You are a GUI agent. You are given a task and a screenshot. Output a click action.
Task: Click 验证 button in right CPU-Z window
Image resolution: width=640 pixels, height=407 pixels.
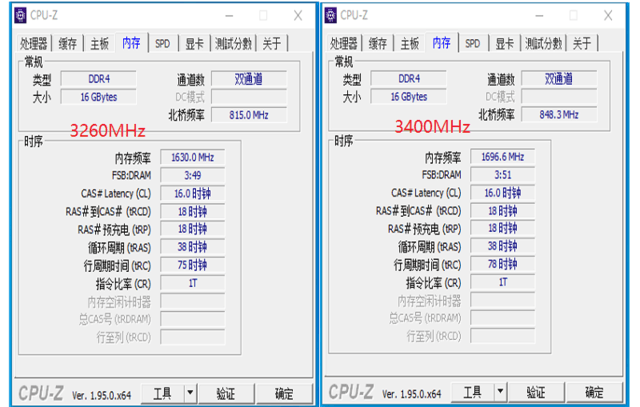pos(536,392)
